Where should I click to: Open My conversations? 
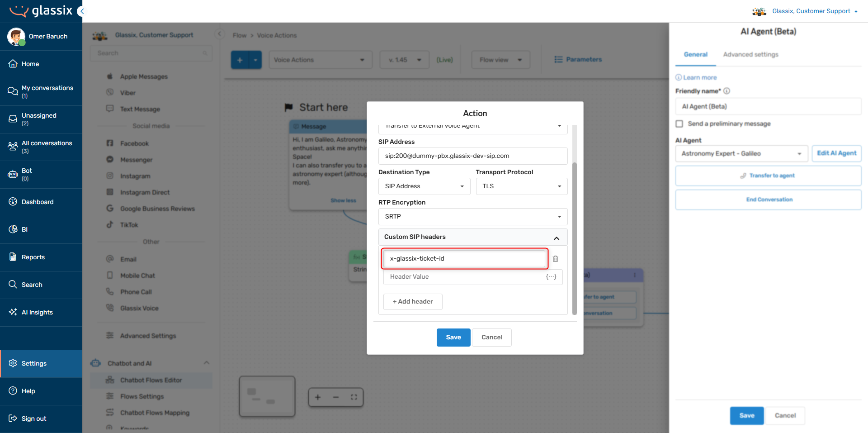tap(41, 92)
